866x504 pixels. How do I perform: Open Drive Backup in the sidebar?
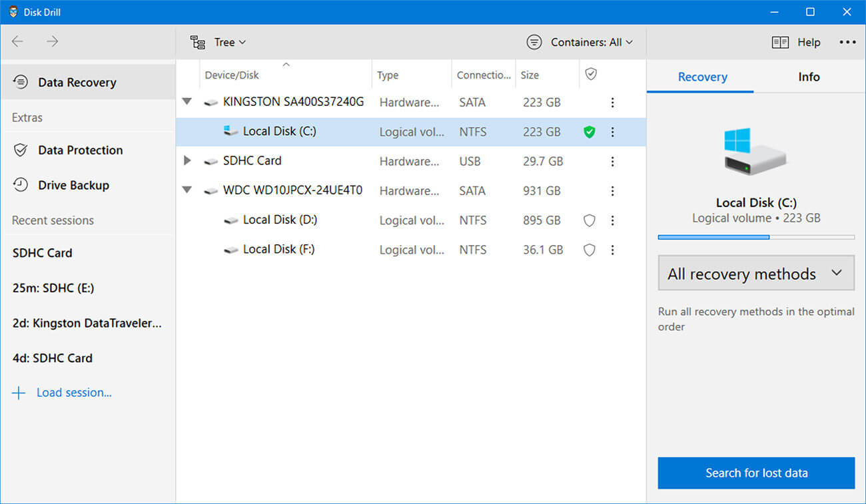click(x=88, y=185)
